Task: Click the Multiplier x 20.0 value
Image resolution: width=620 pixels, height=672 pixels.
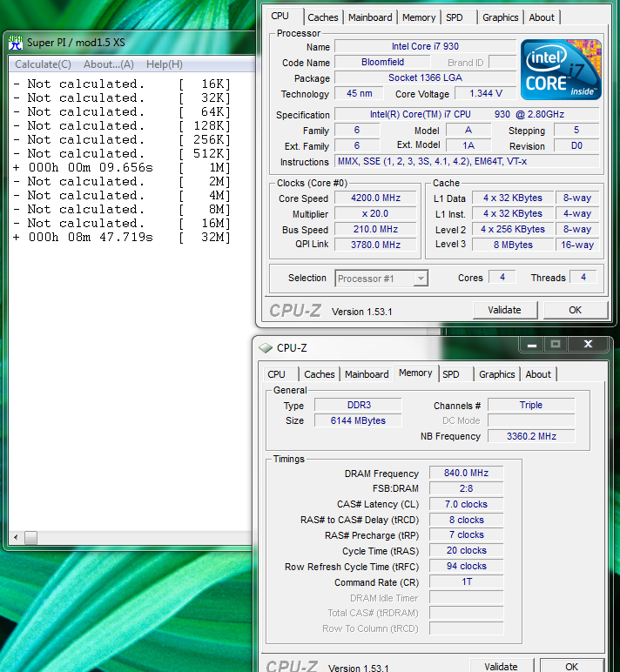Action: (x=375, y=213)
